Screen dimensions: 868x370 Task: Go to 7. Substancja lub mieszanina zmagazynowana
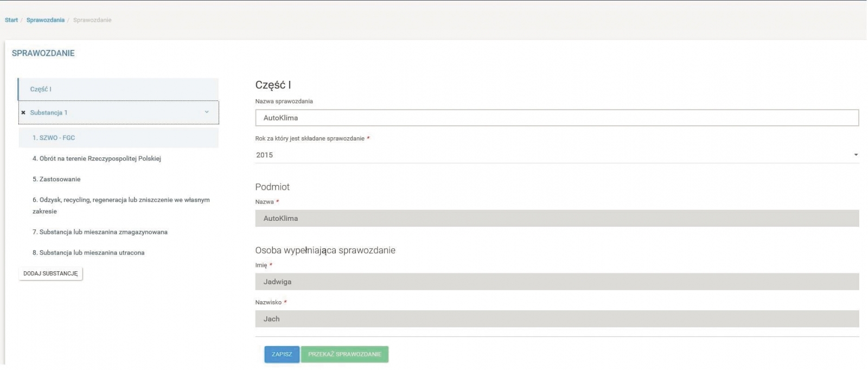point(100,232)
